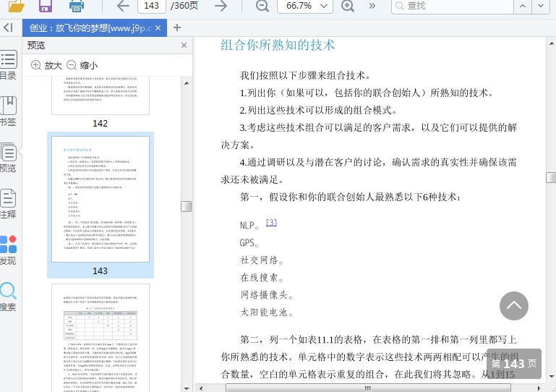Image resolution: width=556 pixels, height=392 pixels.
Task: Find previous result with the up chevron
Action: [523, 6]
